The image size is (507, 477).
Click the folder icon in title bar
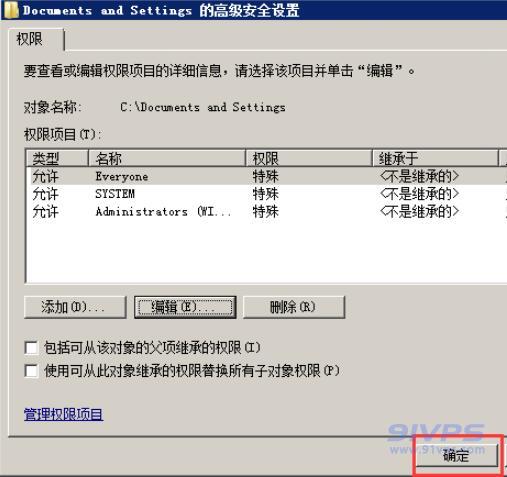(11, 9)
